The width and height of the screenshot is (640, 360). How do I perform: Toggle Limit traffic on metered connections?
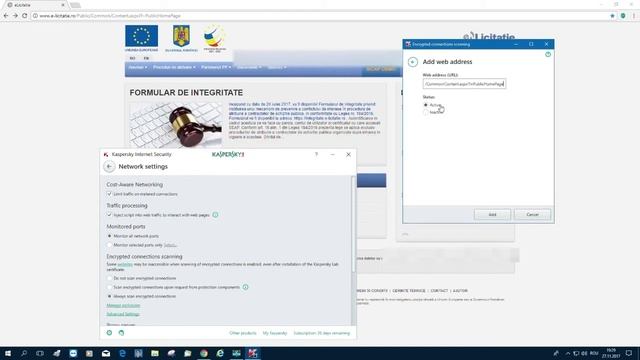(109, 194)
